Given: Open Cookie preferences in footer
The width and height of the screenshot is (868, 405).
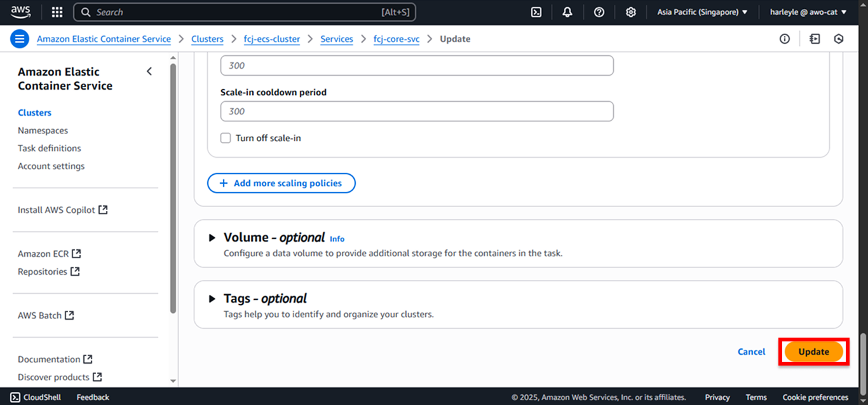Looking at the screenshot, I should click(815, 397).
